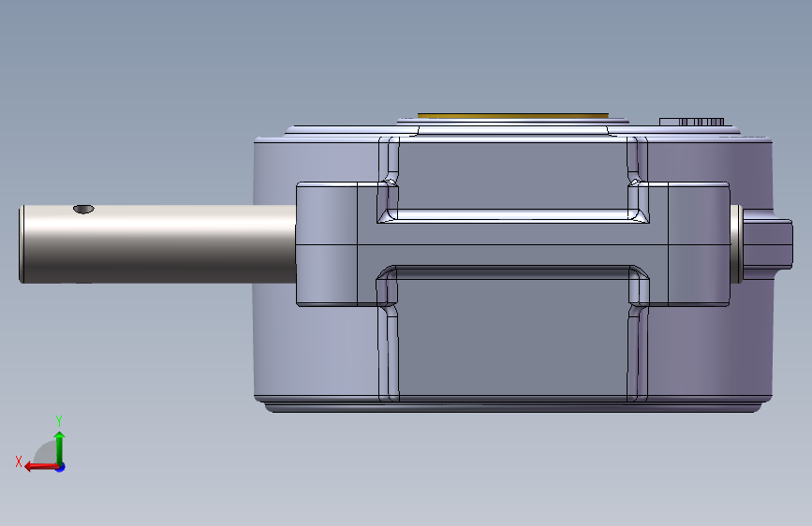This screenshot has width=812, height=526.
Task: Select the right shaft boss on the housing
Action: click(x=699, y=244)
